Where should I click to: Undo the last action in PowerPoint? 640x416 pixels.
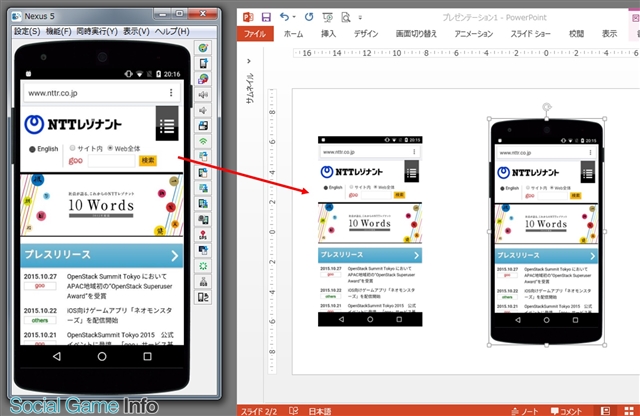[x=284, y=17]
